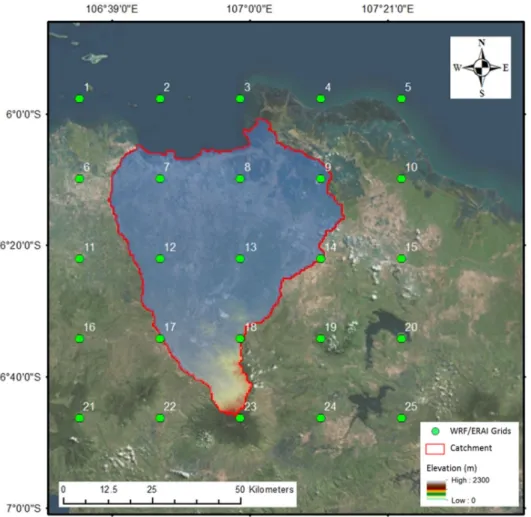Select the green grid point numbered 15
Image resolution: width=531 pixels, height=517 pixels.
point(401,259)
